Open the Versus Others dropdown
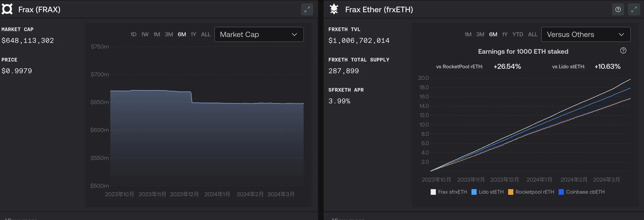The height and width of the screenshot is (220, 644). (x=586, y=34)
